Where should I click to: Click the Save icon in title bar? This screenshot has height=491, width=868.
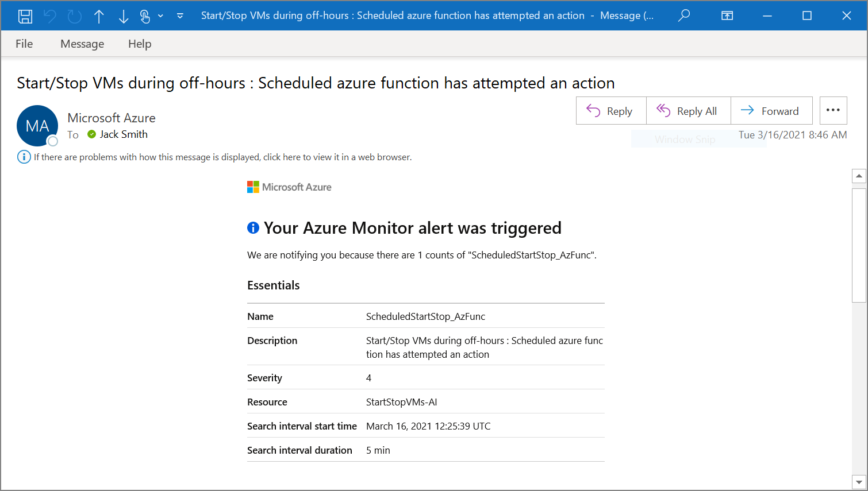click(25, 16)
